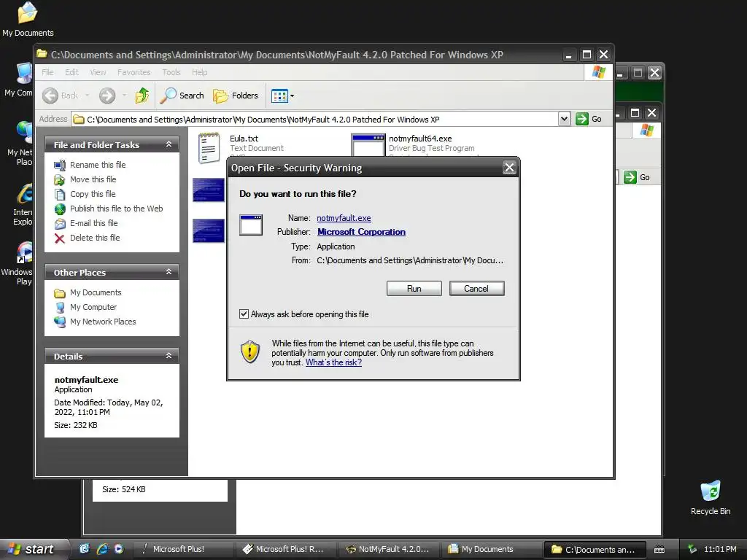
Task: Click the yellow security shield icon
Action: [x=249, y=352]
